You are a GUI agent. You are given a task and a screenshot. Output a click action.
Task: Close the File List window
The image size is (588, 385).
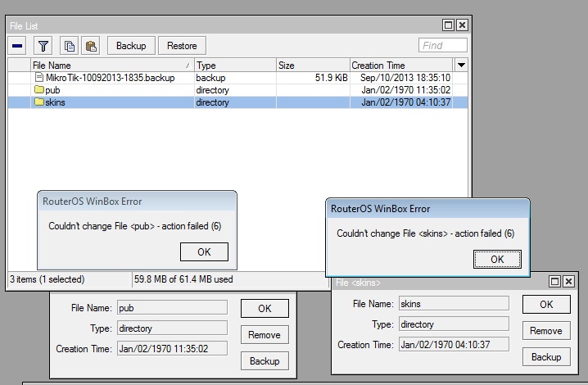(x=462, y=25)
